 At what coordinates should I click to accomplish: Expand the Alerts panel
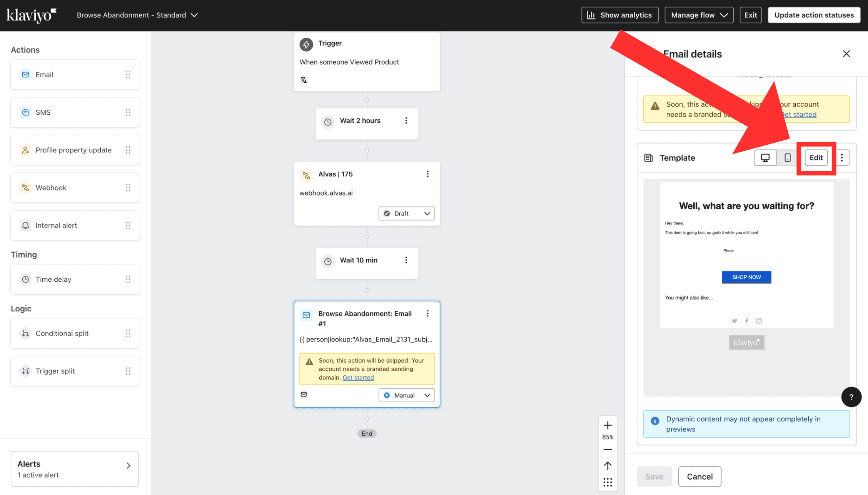(x=75, y=469)
